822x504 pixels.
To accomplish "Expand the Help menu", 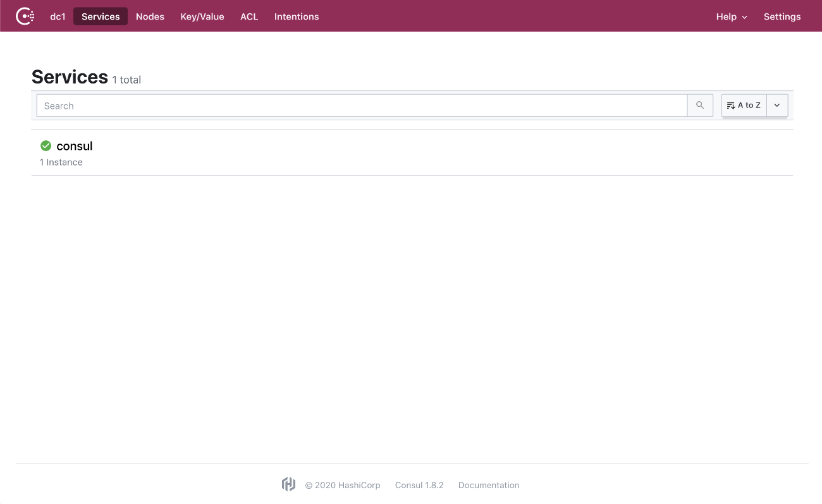I will click(x=732, y=16).
